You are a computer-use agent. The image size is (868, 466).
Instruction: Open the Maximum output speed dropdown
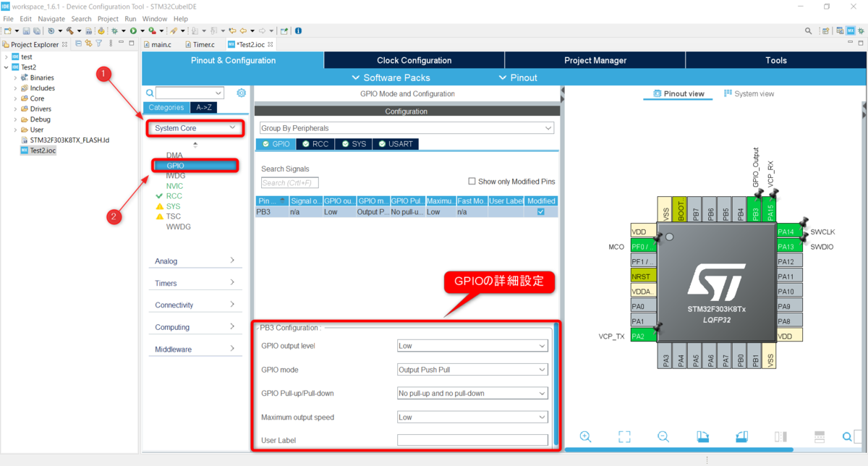coord(472,418)
